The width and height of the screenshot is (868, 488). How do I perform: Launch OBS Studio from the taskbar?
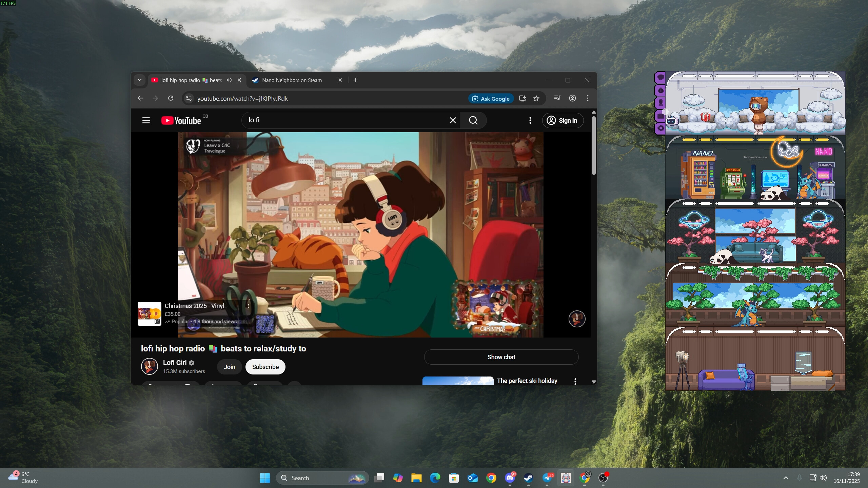coord(603,478)
